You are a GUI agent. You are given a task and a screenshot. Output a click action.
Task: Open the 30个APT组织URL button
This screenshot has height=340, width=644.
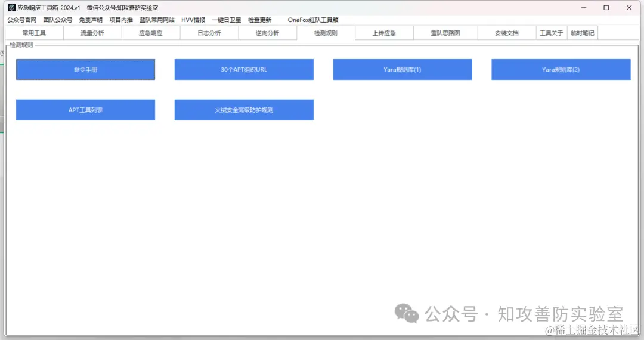(x=244, y=69)
